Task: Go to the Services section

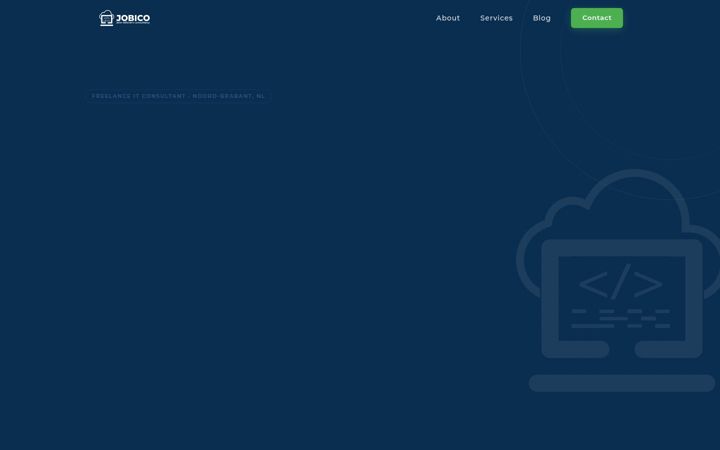Action: (496, 18)
